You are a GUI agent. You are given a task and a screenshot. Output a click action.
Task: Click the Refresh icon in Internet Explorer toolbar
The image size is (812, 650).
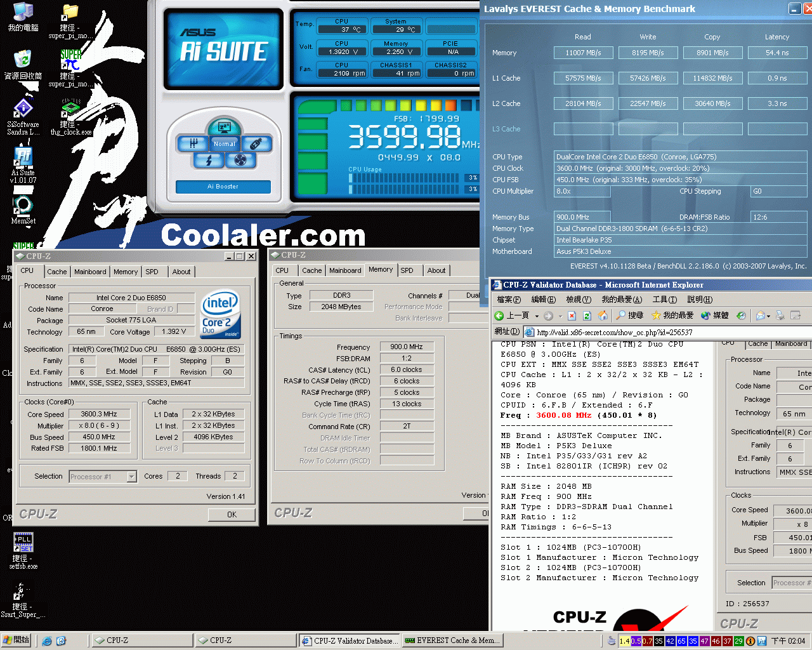[587, 315]
